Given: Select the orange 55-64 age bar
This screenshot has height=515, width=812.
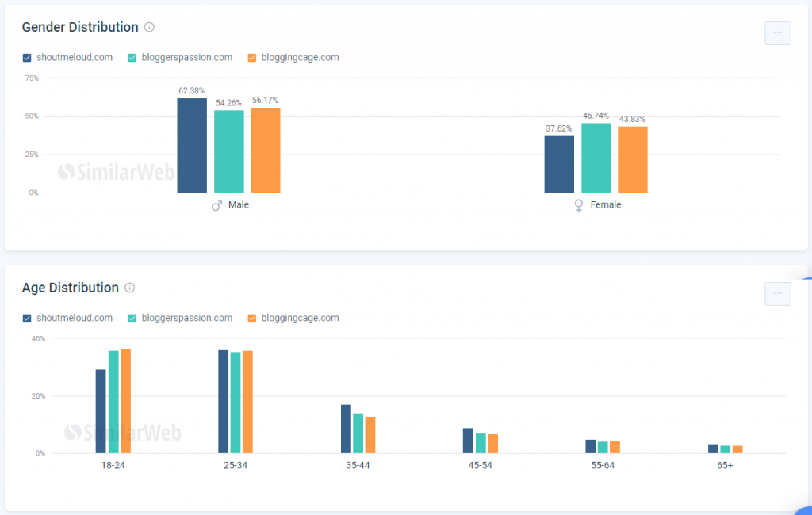Looking at the screenshot, I should (615, 447).
